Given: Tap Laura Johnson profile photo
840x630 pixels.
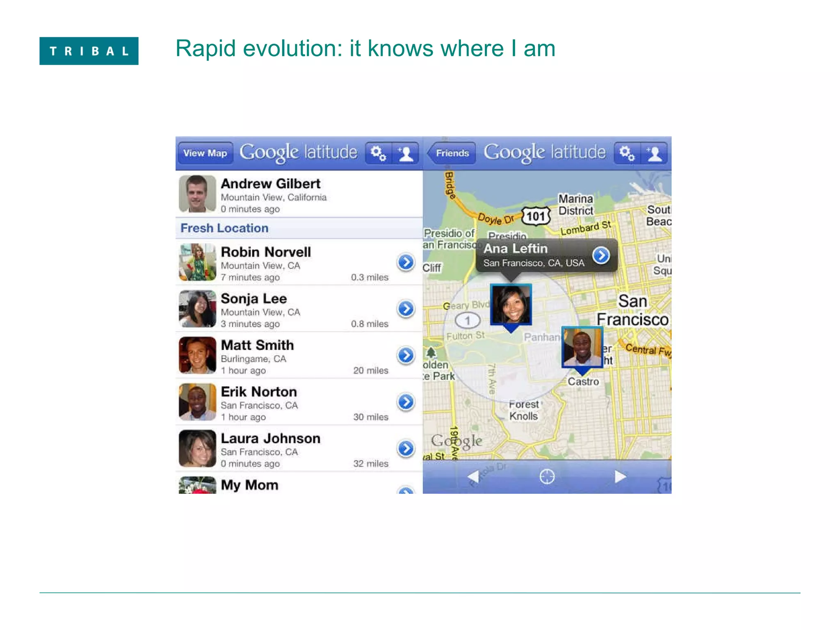Looking at the screenshot, I should pyautogui.click(x=197, y=448).
